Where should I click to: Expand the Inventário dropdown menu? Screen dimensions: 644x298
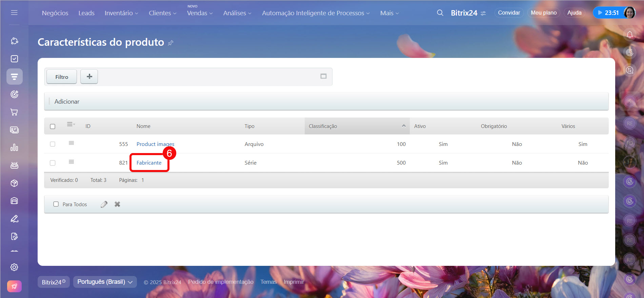coord(121,13)
